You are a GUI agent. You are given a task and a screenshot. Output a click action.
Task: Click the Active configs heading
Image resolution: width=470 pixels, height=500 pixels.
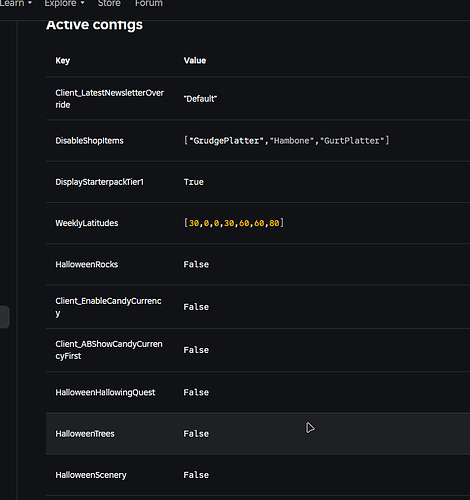(x=94, y=25)
